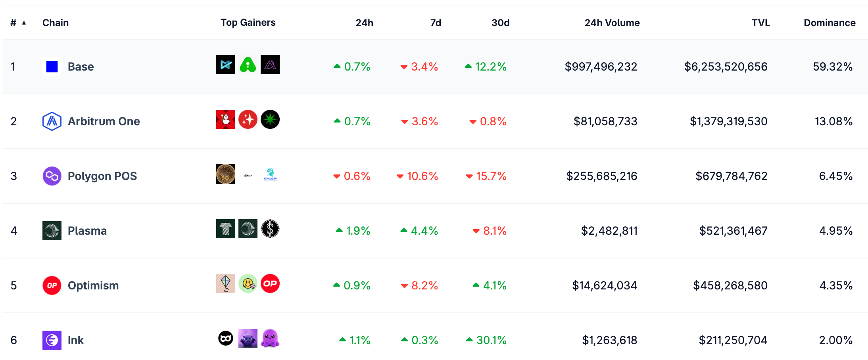This screenshot has height=360, width=868.
Task: Click the red Optimism OP logo
Action: click(52, 285)
